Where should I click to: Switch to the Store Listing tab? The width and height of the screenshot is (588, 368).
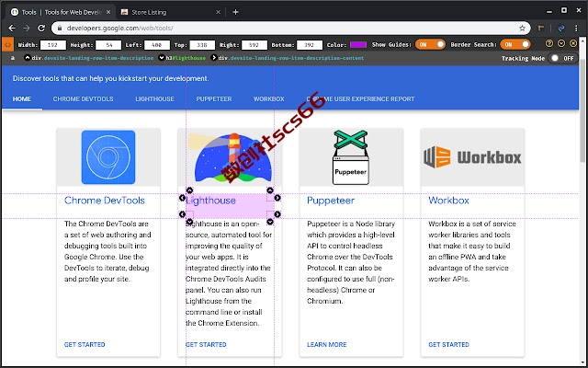pos(171,12)
